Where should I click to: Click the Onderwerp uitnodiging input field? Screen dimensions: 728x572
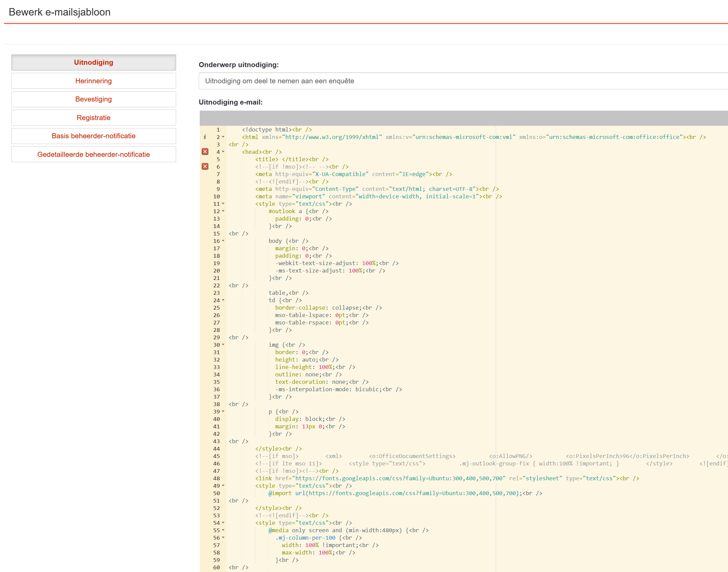[x=462, y=81]
